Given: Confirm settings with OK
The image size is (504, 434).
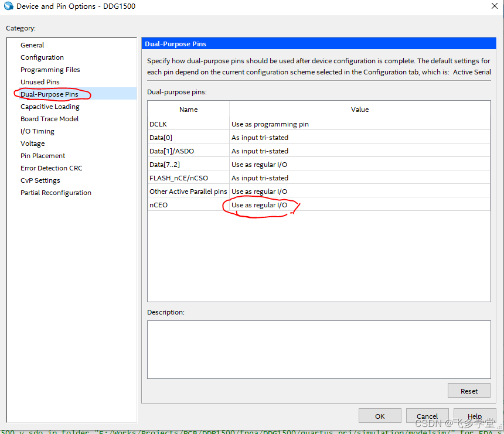Looking at the screenshot, I should coord(380,415).
